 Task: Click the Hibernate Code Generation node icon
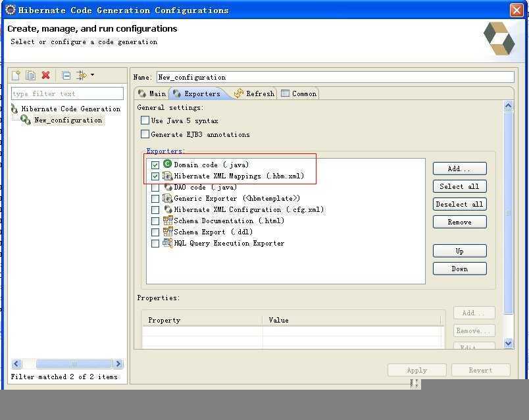[14, 109]
